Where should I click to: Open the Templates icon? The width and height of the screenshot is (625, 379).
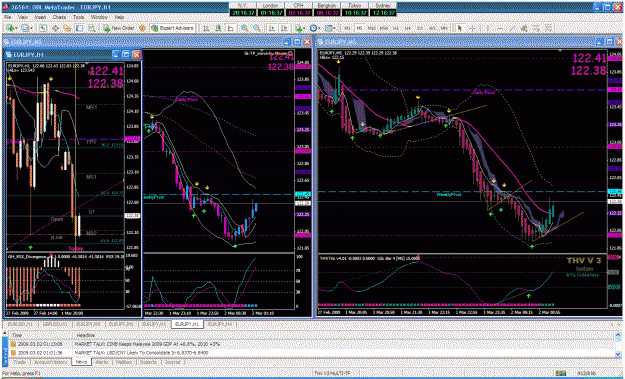pos(329,28)
